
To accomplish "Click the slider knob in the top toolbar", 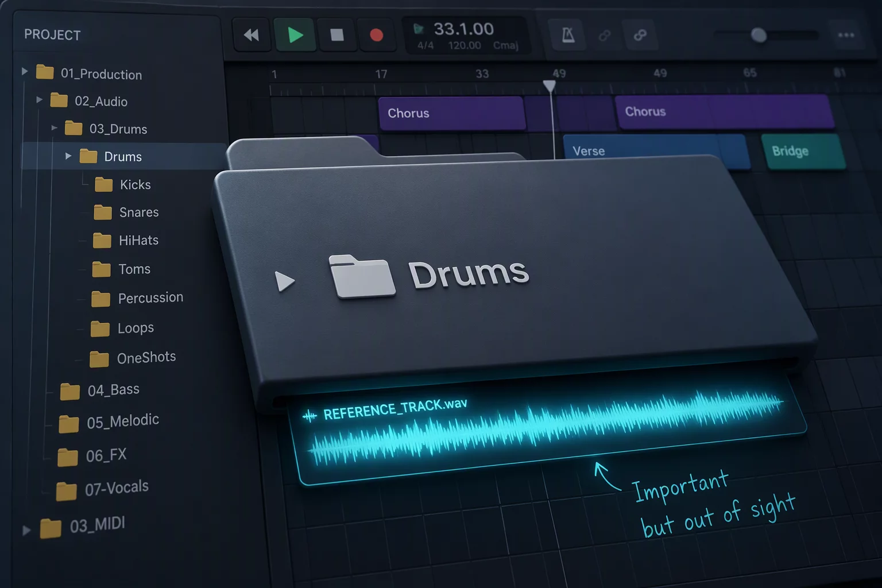I will [x=759, y=35].
